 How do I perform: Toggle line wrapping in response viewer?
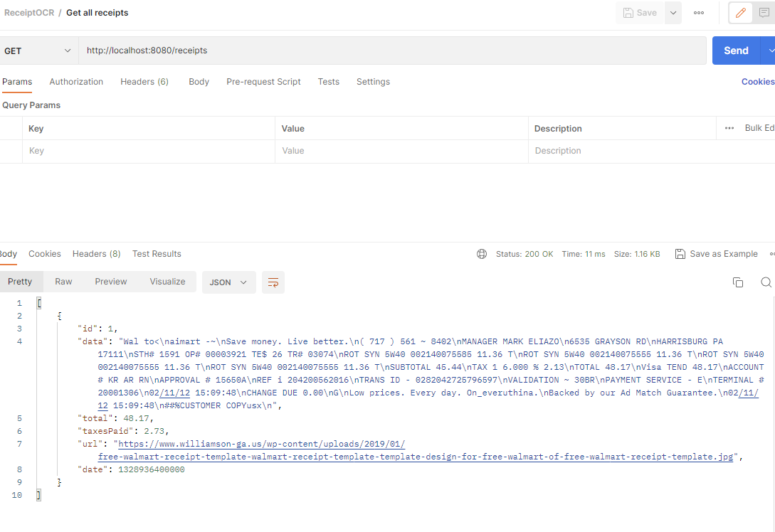pos(273,282)
